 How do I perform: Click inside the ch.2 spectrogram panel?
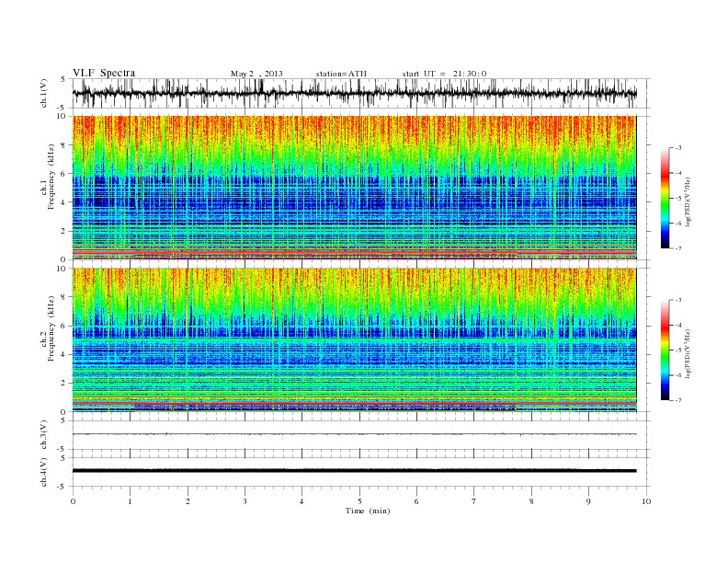pos(354,339)
